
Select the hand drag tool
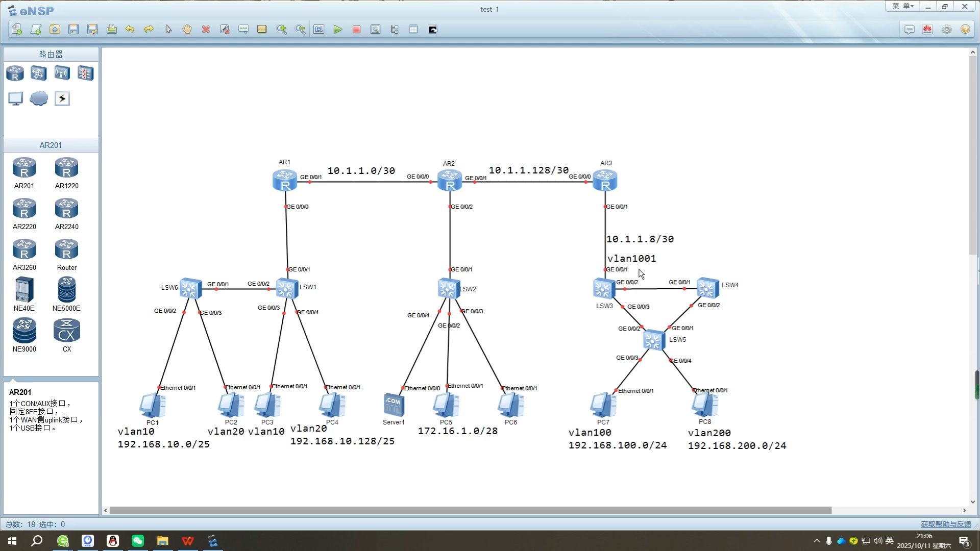tap(187, 29)
